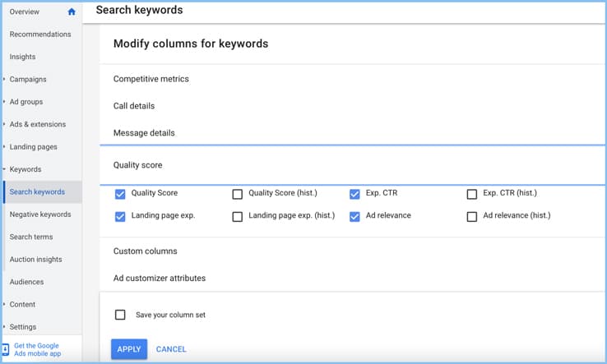
Task: Expand the Campaigns sidebar arrow
Action: [4, 80]
